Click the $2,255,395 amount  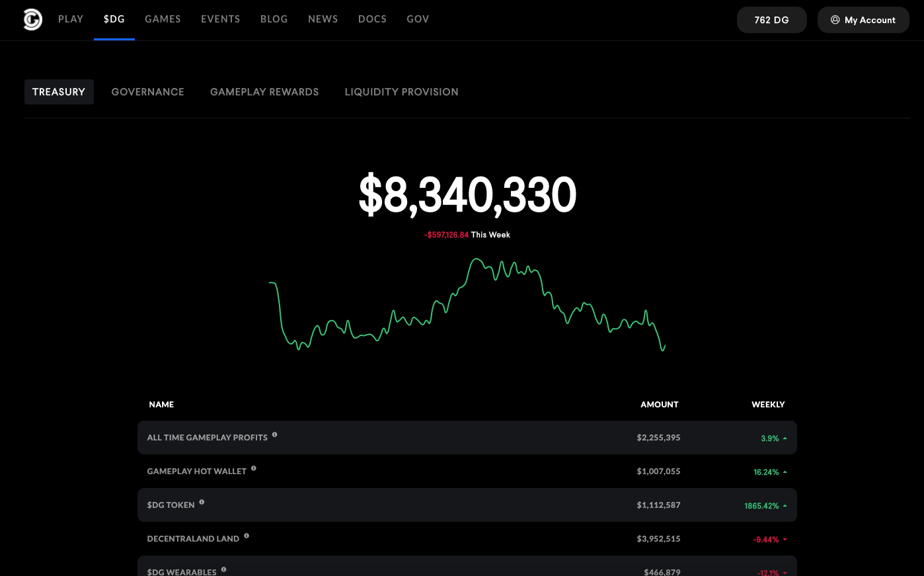click(x=658, y=438)
